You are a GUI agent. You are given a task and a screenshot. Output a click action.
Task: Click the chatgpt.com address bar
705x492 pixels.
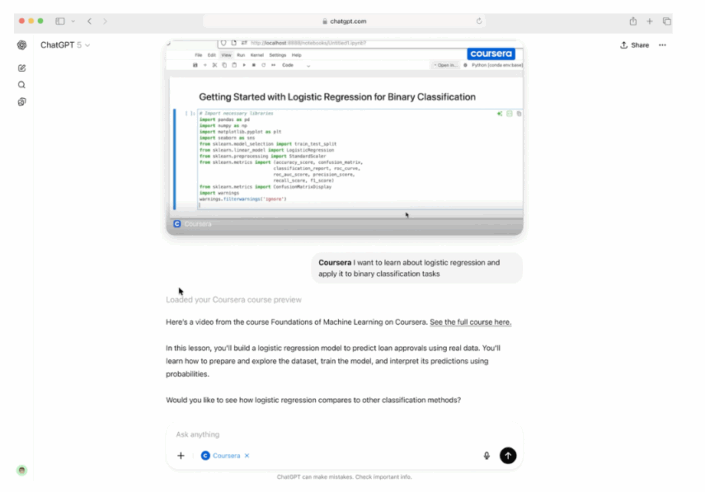[x=344, y=21]
